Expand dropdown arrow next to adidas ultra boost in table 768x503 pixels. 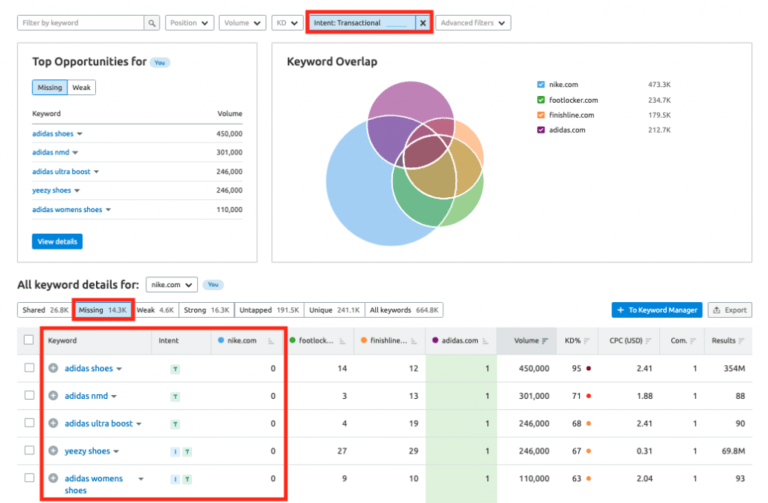(x=139, y=424)
